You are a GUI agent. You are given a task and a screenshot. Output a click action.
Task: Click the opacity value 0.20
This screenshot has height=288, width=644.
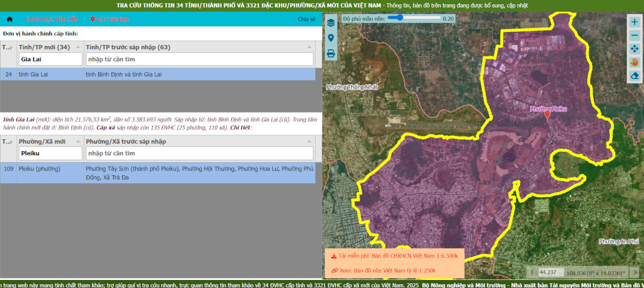pos(448,18)
